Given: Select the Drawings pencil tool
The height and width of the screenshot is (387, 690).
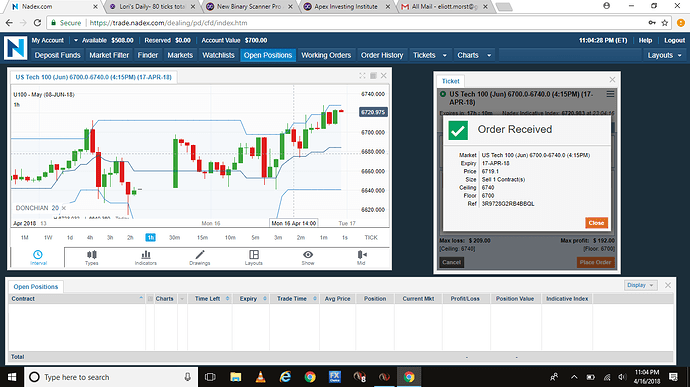Looking at the screenshot, I should [200, 254].
